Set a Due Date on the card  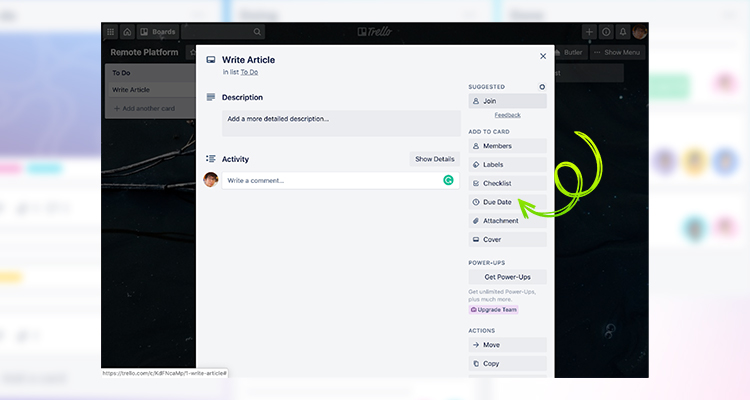coord(507,202)
